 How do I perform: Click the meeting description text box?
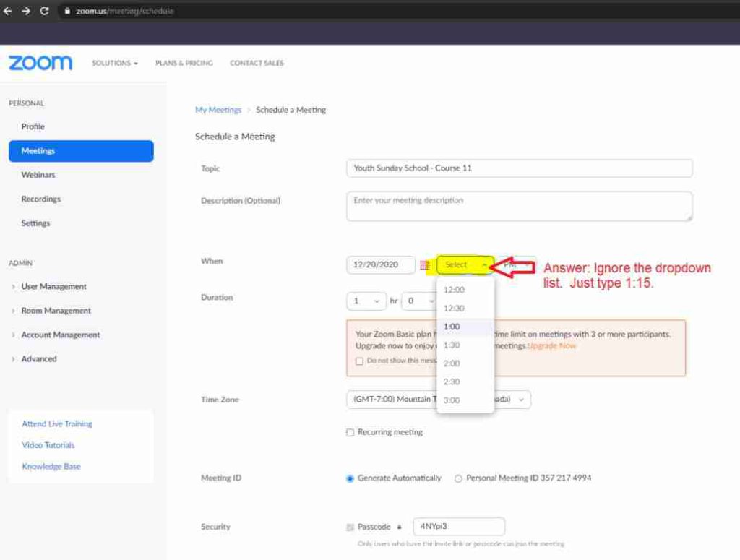519,206
